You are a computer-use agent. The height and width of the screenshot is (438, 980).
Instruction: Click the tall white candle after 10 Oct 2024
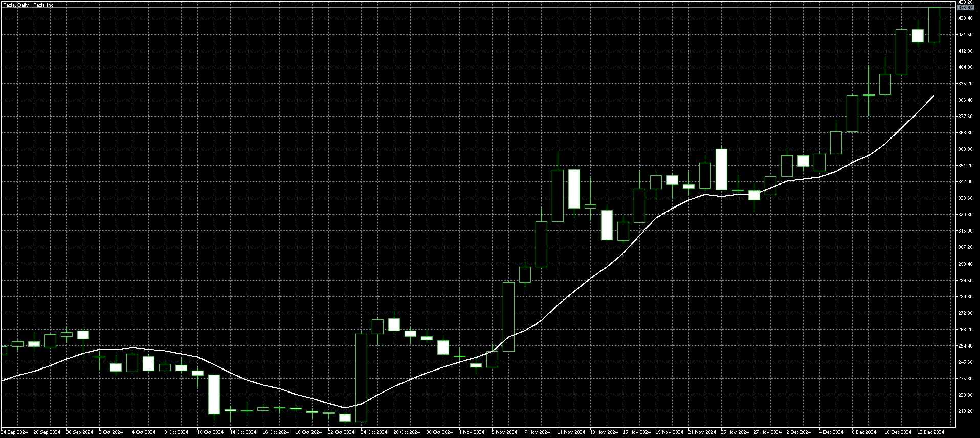214,394
